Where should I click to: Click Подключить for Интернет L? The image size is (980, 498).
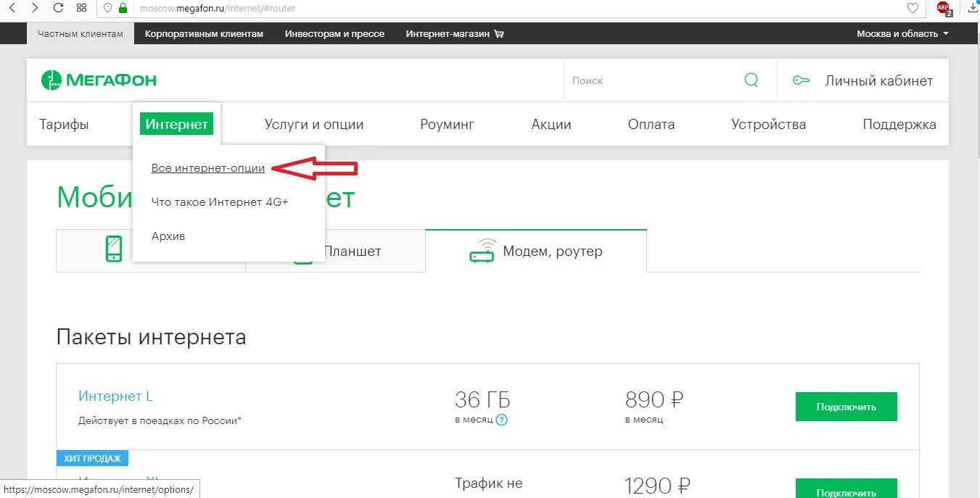click(x=847, y=407)
